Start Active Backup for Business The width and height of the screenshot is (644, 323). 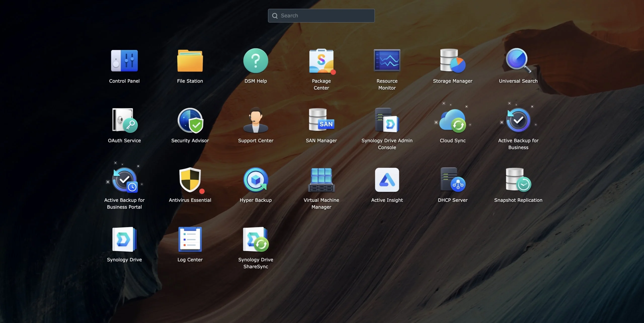click(518, 120)
